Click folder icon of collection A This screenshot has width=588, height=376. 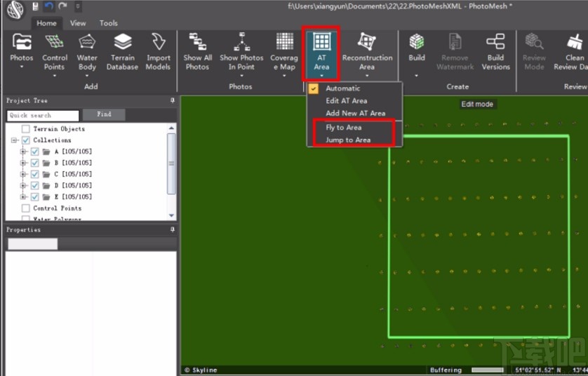click(x=46, y=152)
